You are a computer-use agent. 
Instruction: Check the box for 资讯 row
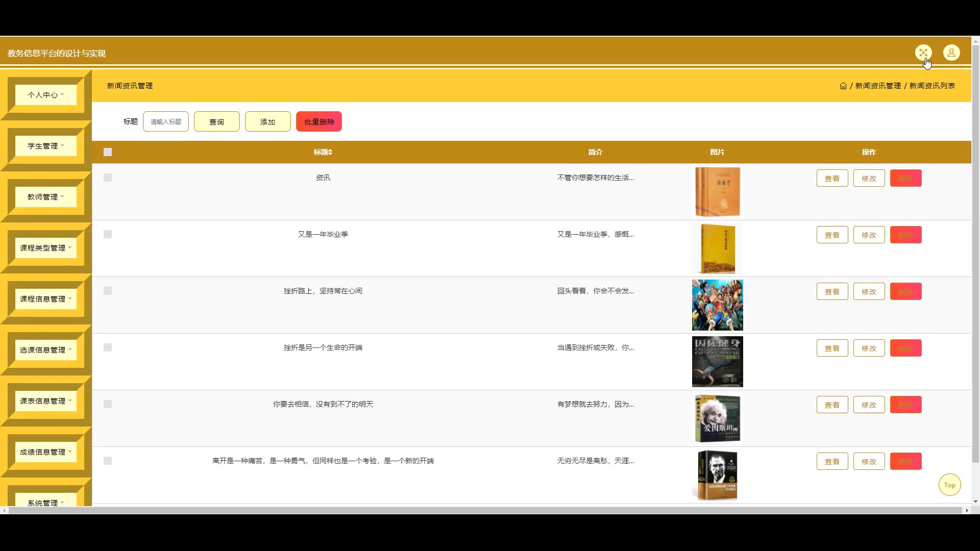pyautogui.click(x=108, y=178)
